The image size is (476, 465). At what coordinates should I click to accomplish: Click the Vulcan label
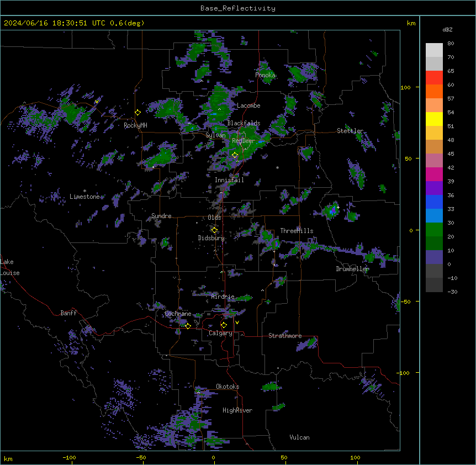tap(299, 437)
